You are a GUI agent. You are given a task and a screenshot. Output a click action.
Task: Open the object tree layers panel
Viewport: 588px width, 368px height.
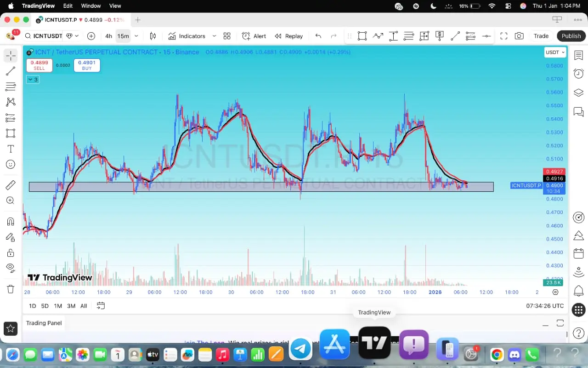(578, 92)
